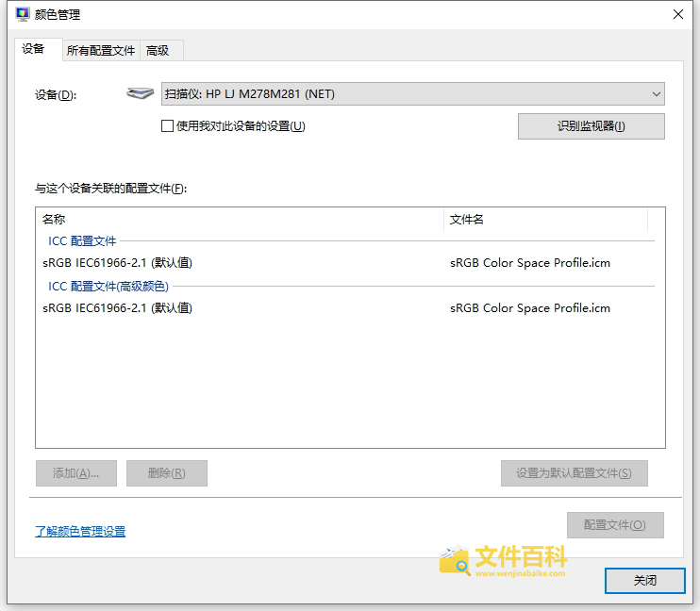
Task: Click the 颜色管理 title bar icon
Action: click(22, 14)
